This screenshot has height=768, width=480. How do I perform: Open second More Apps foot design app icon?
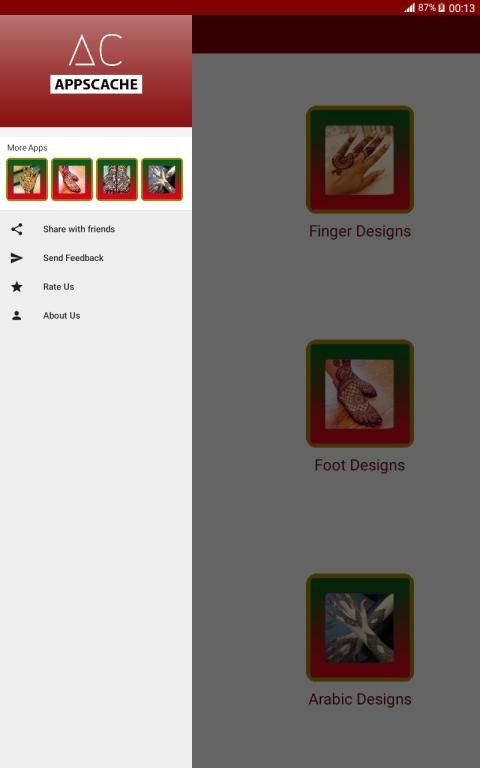point(72,179)
